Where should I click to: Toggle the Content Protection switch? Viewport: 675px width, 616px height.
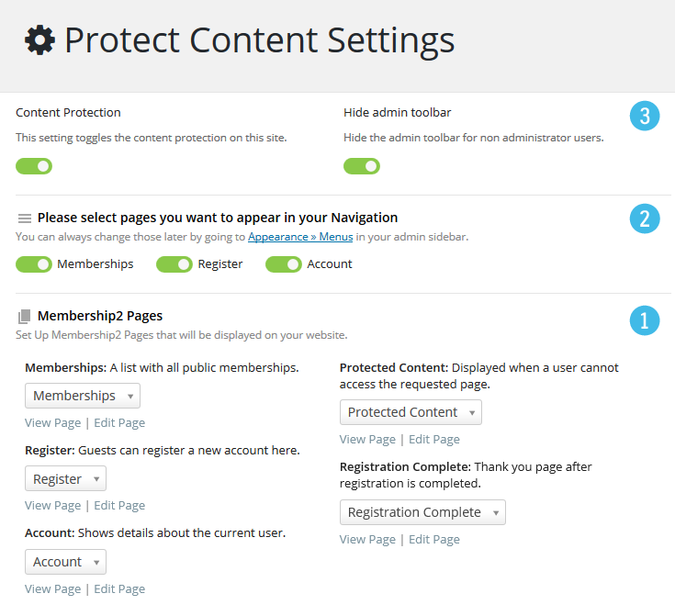(x=34, y=166)
